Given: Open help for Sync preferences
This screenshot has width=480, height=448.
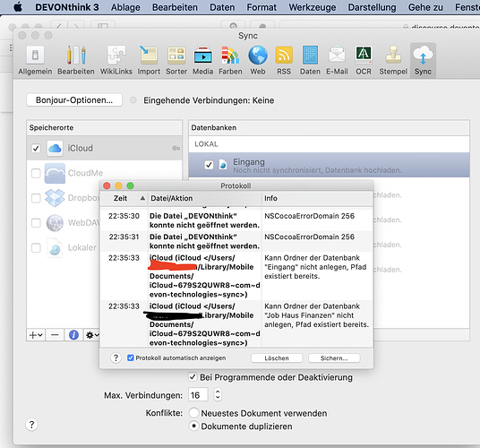Looking at the screenshot, I should coord(31,425).
